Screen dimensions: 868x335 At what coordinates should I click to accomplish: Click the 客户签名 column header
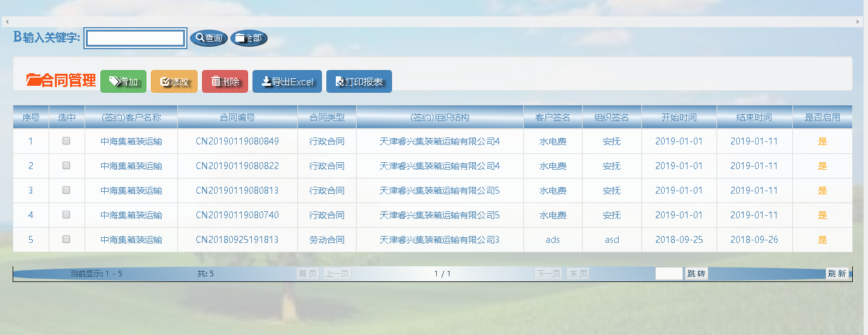coord(553,117)
